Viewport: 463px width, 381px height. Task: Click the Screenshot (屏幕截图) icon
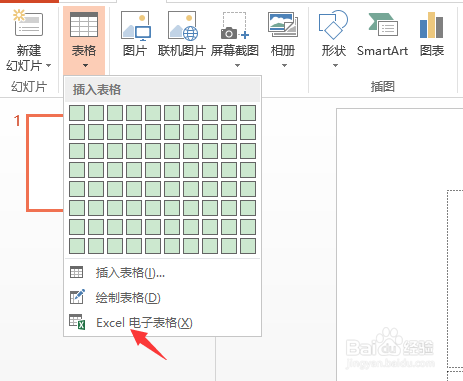[x=235, y=26]
